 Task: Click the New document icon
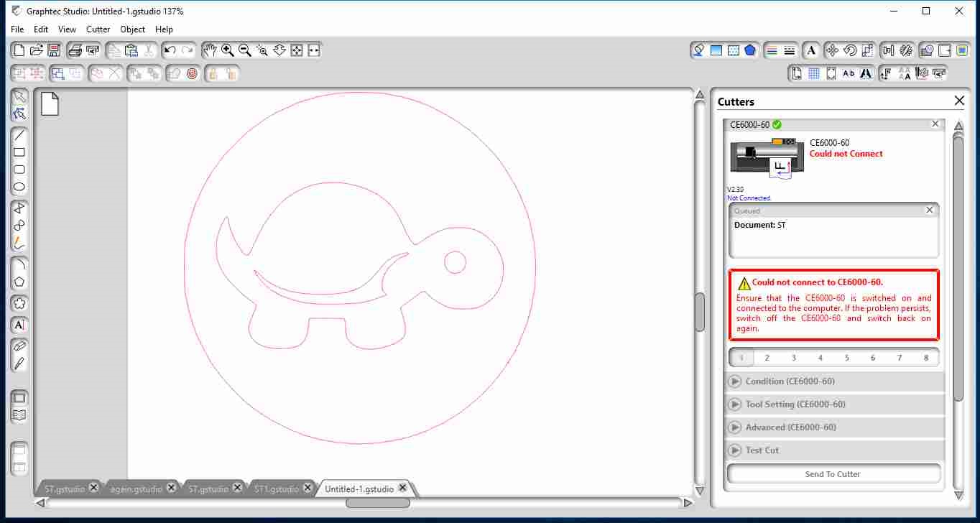pos(19,50)
